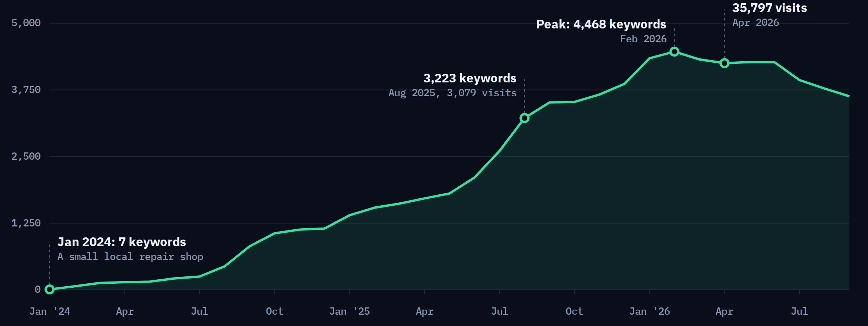
Task: Click the "35,797 visits" annotation heading
Action: 770,8
